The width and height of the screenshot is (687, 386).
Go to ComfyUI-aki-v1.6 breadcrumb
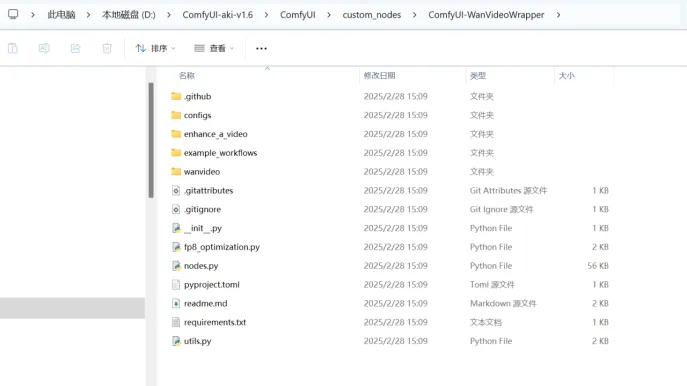pos(218,14)
